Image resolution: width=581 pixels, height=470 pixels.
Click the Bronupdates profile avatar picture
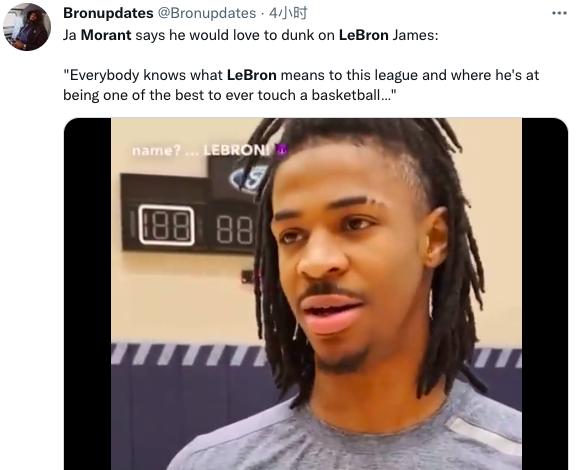[27, 27]
